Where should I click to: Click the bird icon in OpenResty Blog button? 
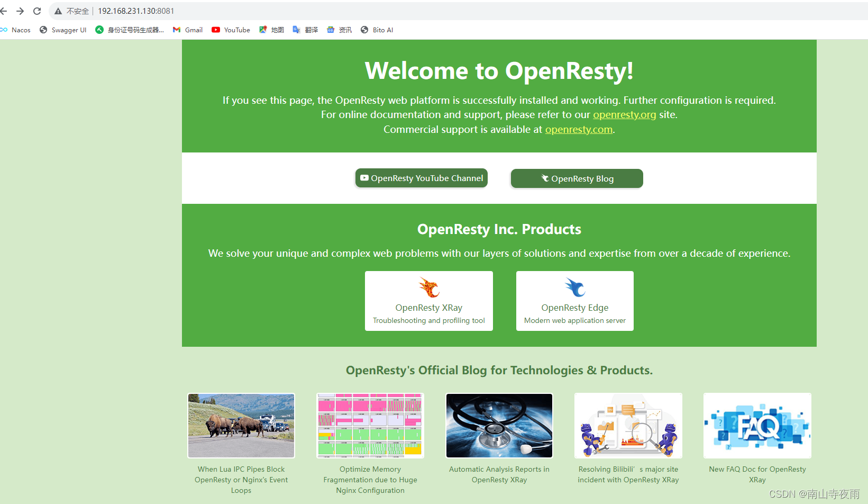[x=545, y=178]
